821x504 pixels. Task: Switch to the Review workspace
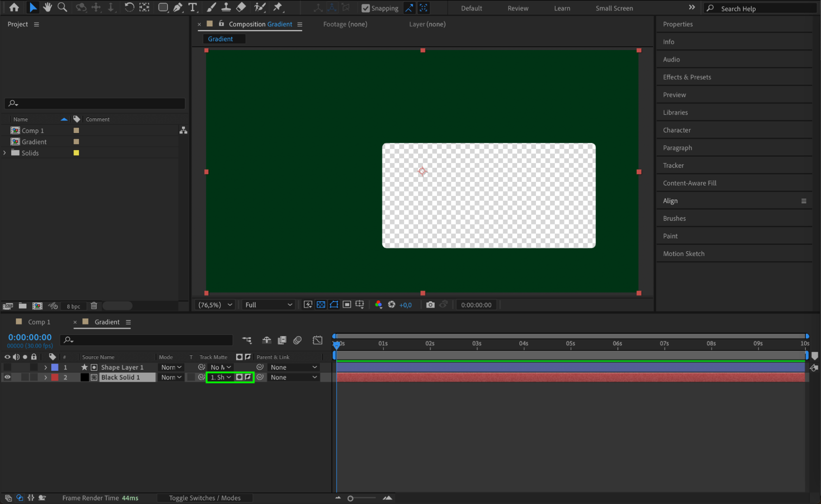coord(517,8)
